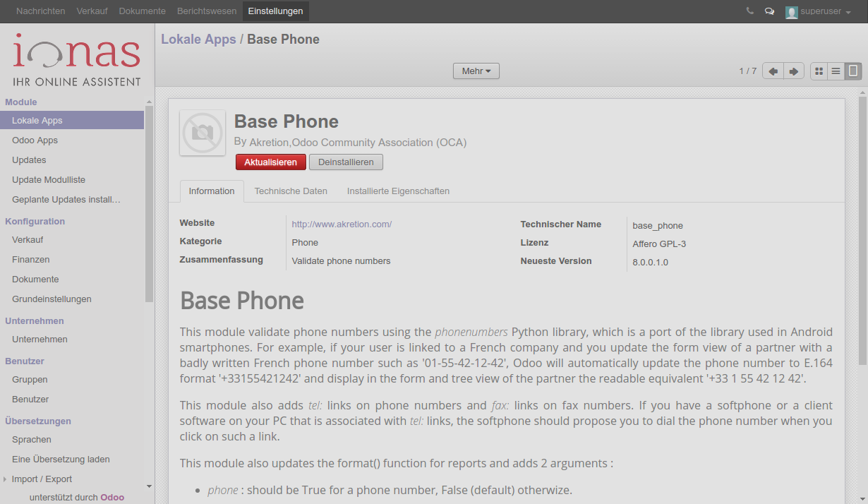868x504 pixels.
Task: Click the sidebar vertical scrollbar
Action: (149, 205)
